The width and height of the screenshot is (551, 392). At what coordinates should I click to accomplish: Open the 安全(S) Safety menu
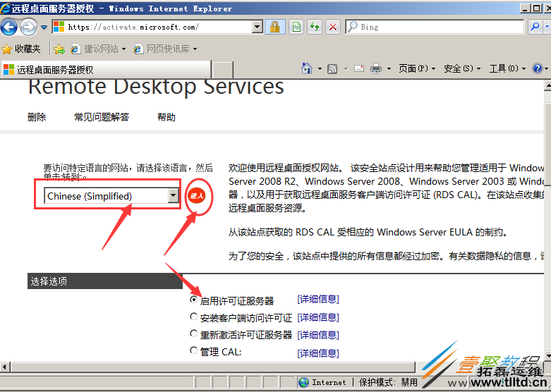coord(462,68)
